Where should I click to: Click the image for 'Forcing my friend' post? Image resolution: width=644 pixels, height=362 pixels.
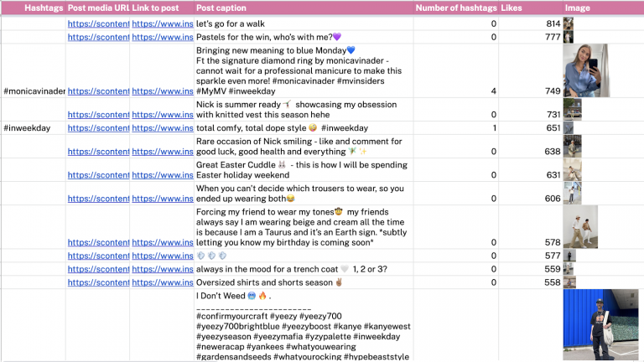pyautogui.click(x=580, y=227)
